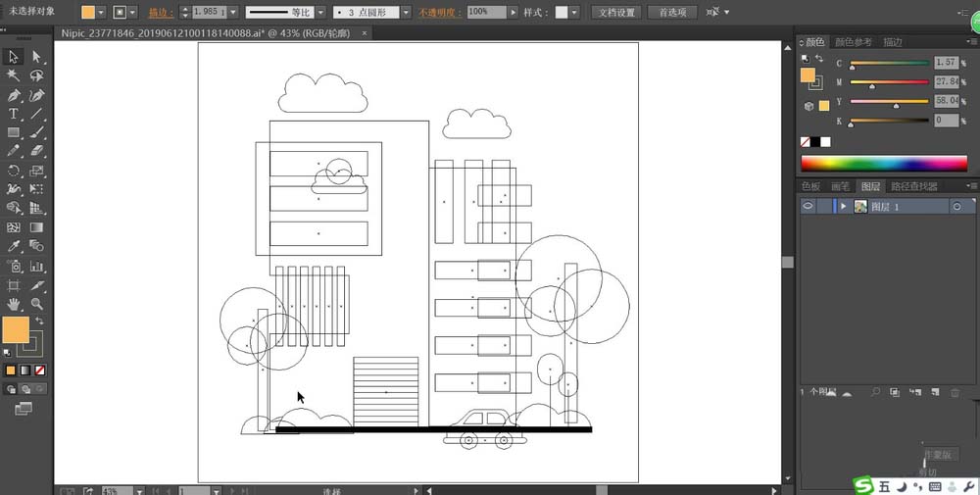980x495 pixels.
Task: Switch to the 颜色参考 tab
Action: 854,42
